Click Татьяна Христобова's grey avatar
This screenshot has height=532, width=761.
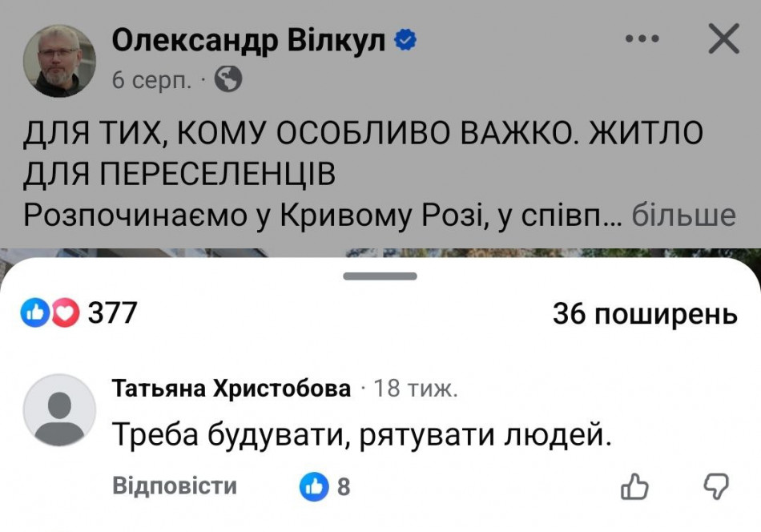click(59, 410)
